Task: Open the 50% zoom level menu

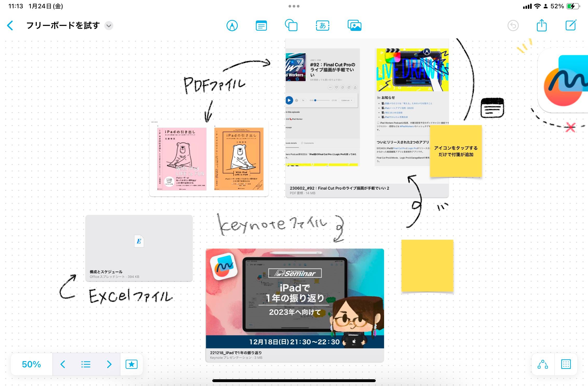Action: click(31, 364)
